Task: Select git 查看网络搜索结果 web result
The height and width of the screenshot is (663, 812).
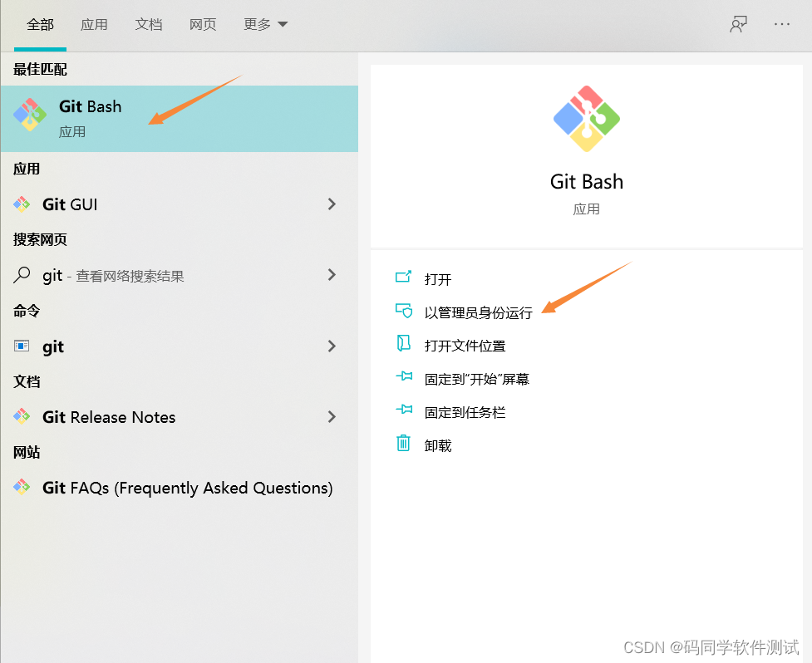Action: pyautogui.click(x=180, y=275)
